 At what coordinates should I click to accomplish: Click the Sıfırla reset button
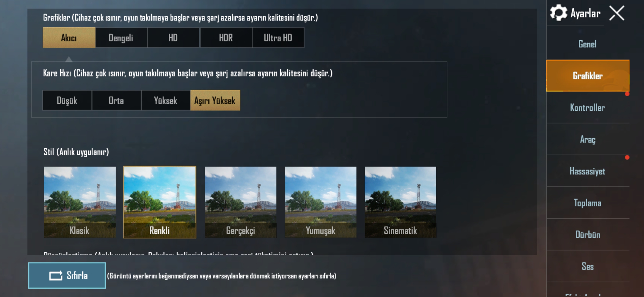[67, 275]
